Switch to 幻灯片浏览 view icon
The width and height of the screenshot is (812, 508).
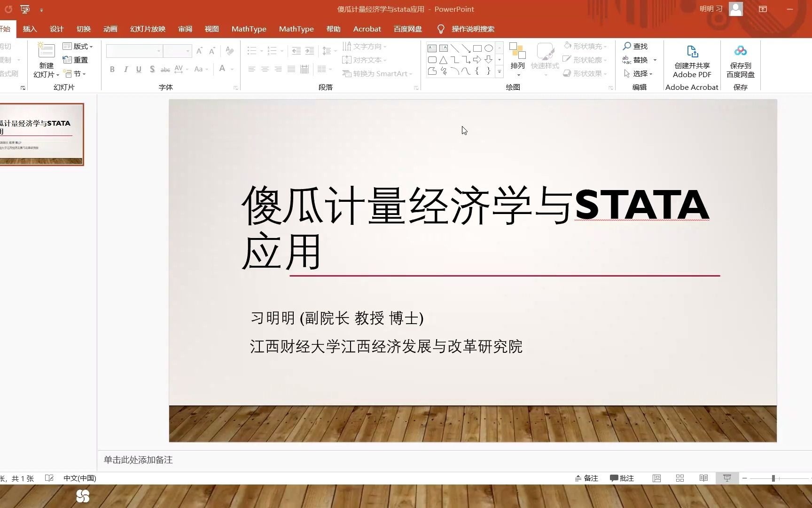point(679,478)
